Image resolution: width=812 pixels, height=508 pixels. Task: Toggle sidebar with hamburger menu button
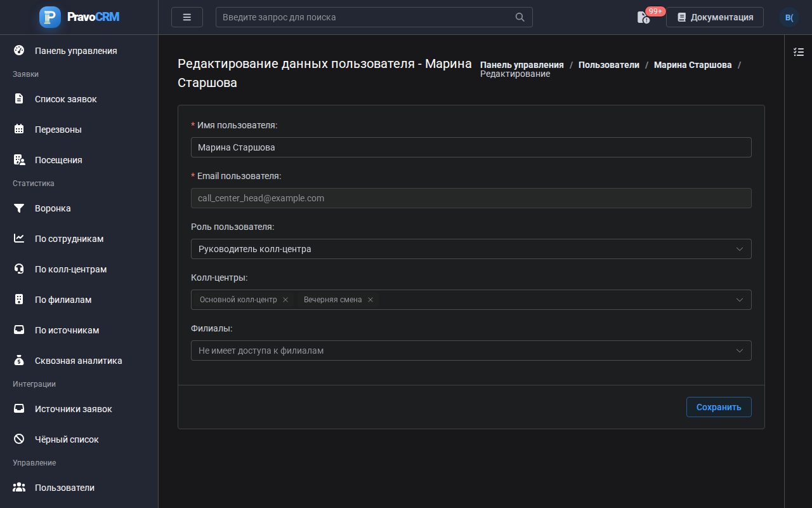click(x=187, y=17)
